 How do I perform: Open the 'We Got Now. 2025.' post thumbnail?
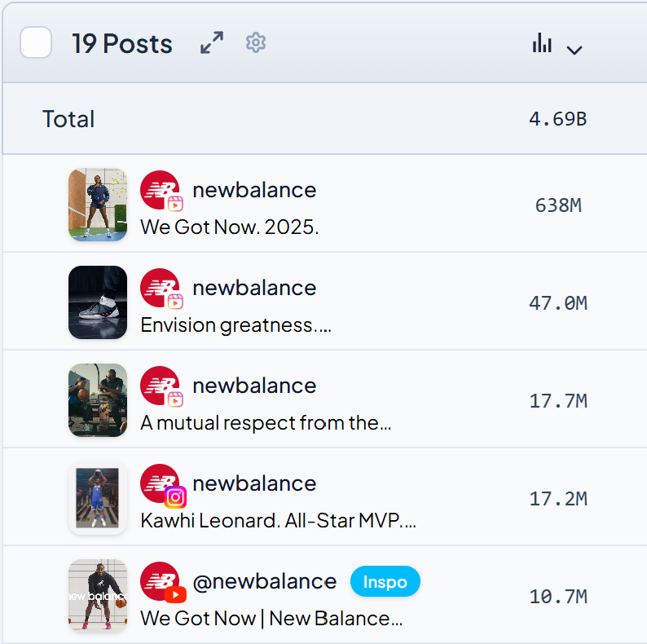pyautogui.click(x=98, y=205)
